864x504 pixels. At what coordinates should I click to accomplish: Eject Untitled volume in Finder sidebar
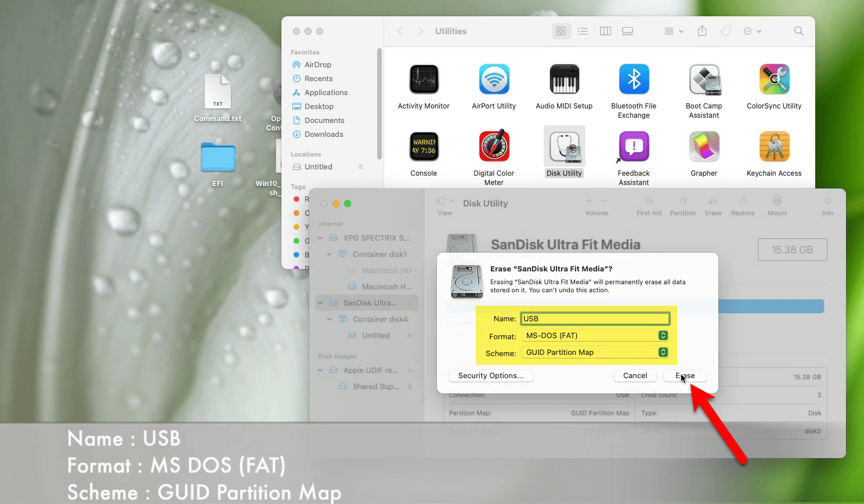[x=360, y=167]
